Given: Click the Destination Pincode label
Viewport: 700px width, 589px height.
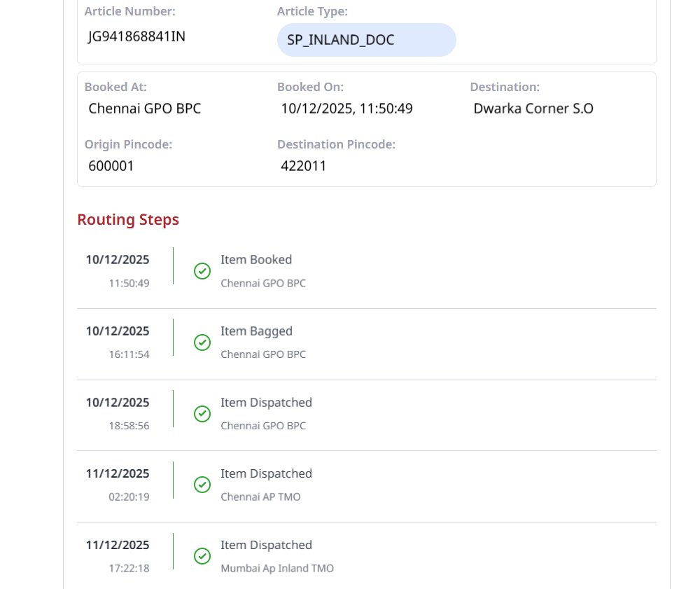Looking at the screenshot, I should [x=336, y=144].
